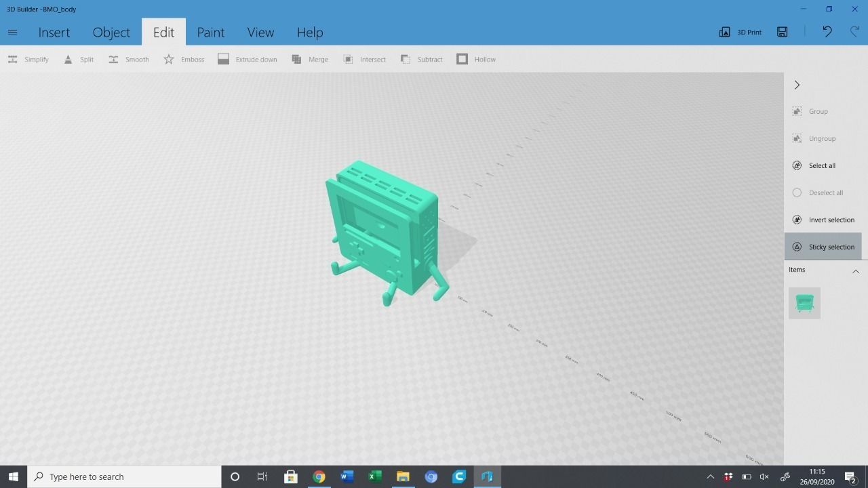The image size is (868, 488).
Task: Apply the Smooth tool
Action: 129,59
